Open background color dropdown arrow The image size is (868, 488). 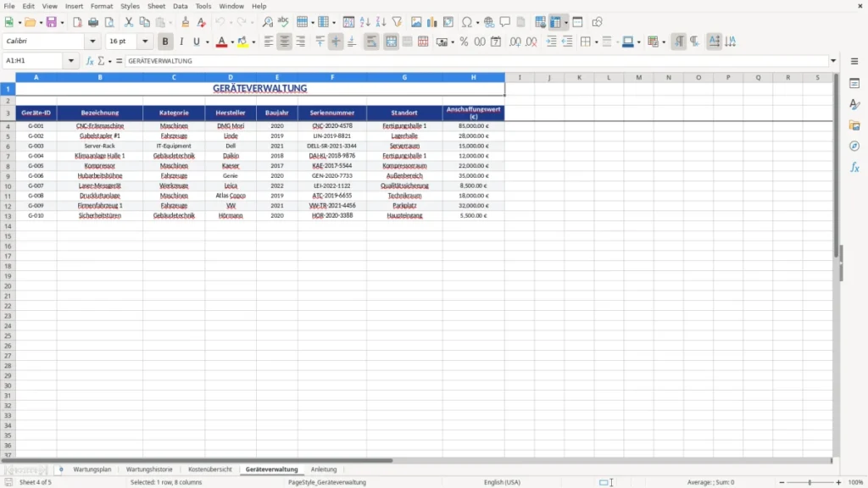point(253,42)
